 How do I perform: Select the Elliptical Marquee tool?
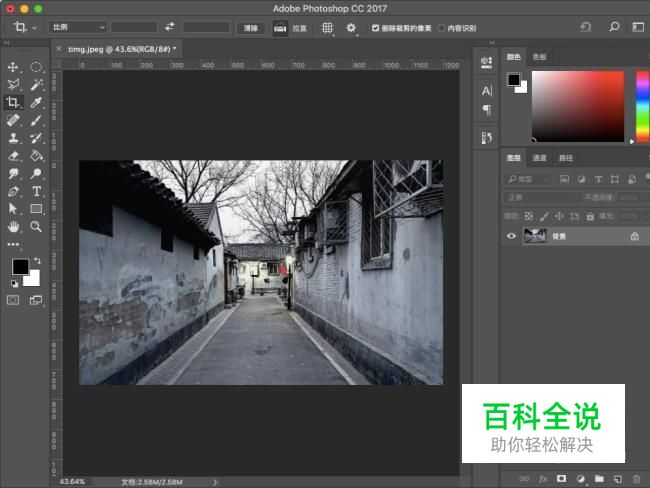click(36, 67)
